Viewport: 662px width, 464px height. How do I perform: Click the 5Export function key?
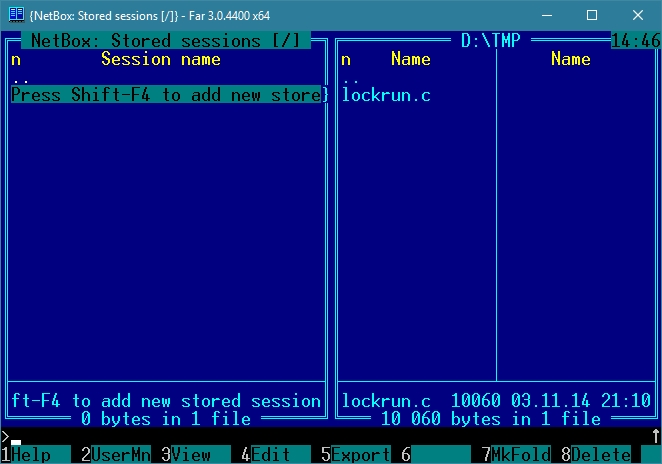coord(355,455)
